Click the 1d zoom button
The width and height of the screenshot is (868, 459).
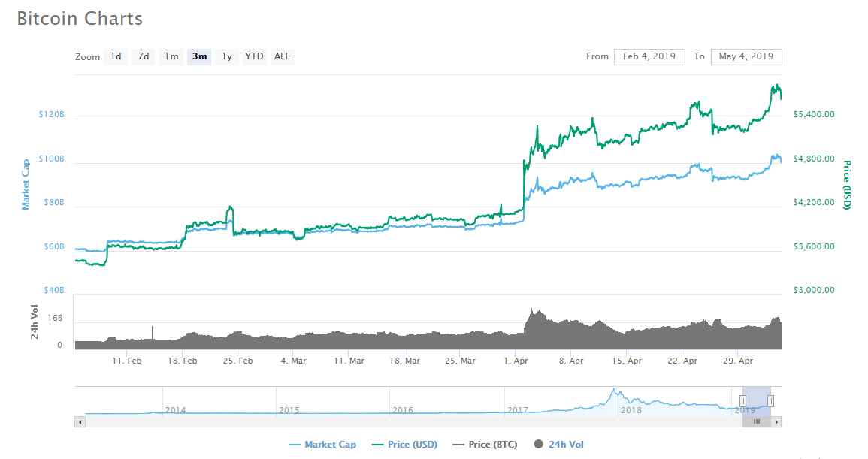116,56
